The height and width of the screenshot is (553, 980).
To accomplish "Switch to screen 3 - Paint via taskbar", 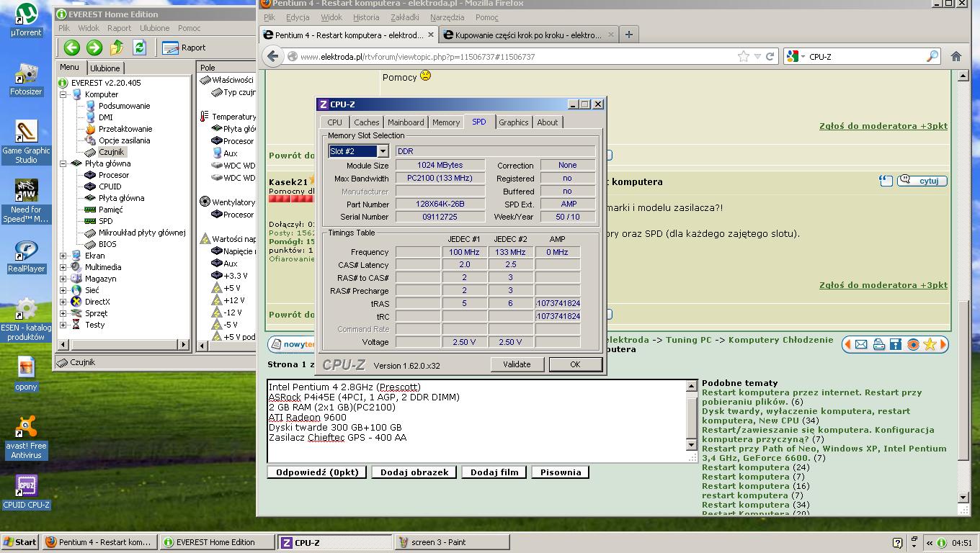I will point(451,542).
